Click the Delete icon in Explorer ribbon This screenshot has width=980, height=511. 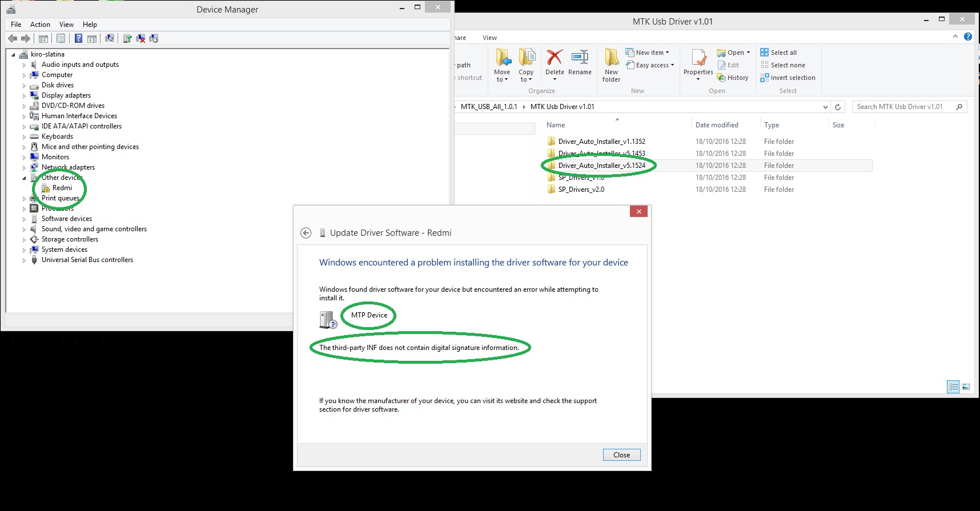click(x=554, y=62)
